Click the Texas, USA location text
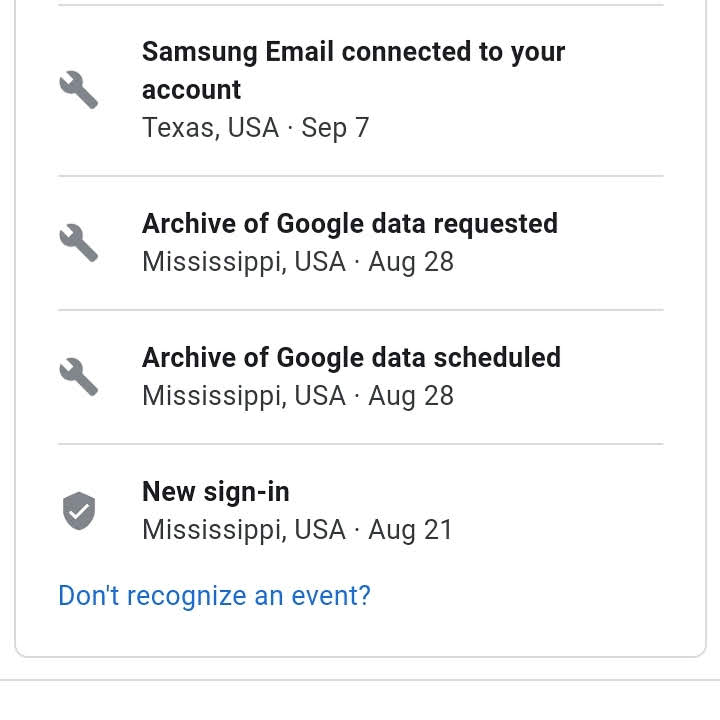720x720 pixels. click(x=210, y=128)
